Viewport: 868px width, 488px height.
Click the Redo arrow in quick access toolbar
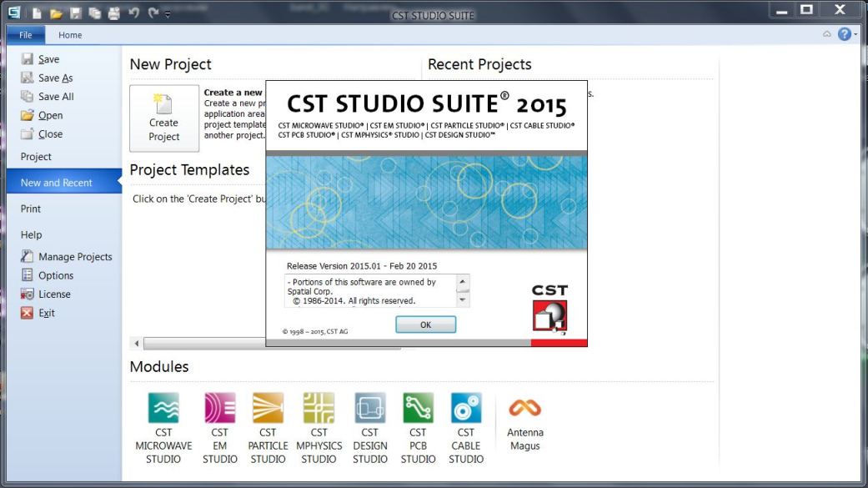153,13
